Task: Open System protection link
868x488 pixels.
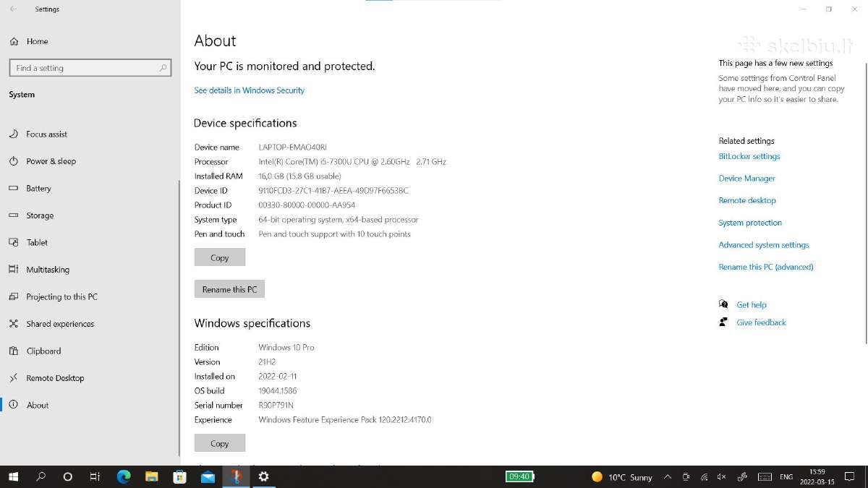Action: pos(750,223)
